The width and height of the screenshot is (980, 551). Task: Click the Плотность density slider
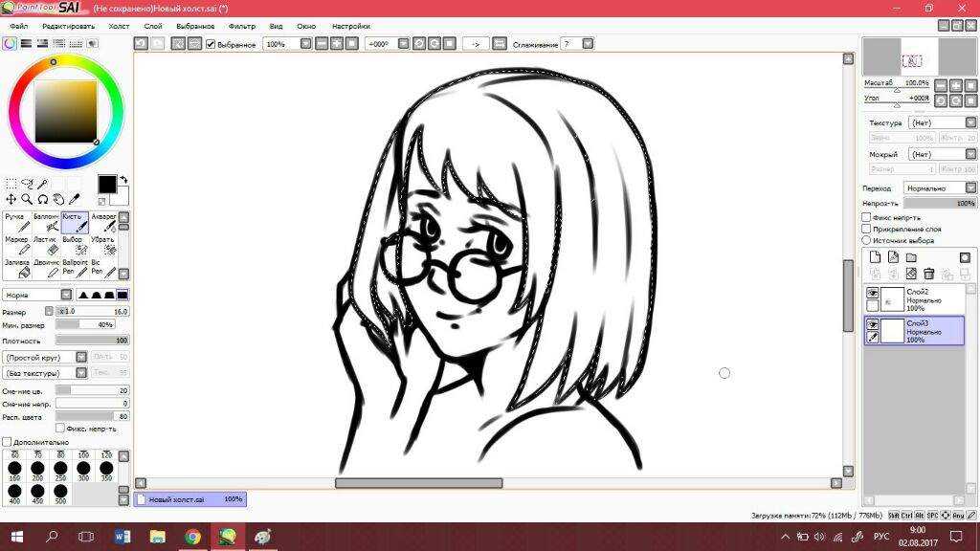click(92, 340)
